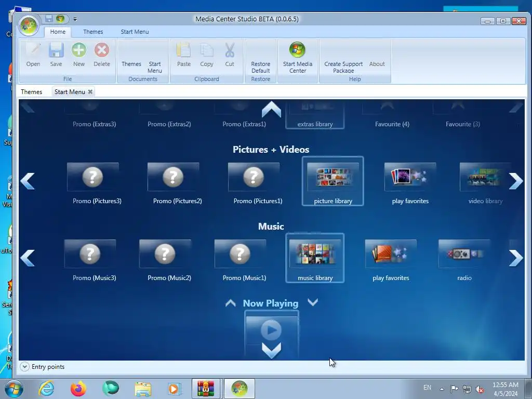
Task: Click the Paste clipboard icon
Action: click(183, 50)
